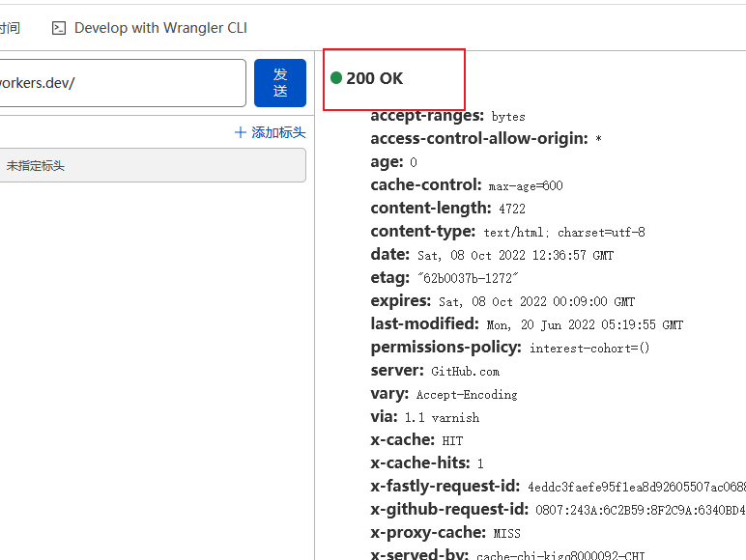Click the blue 发送 send button
Screen dimensions: 746x560
[280, 83]
